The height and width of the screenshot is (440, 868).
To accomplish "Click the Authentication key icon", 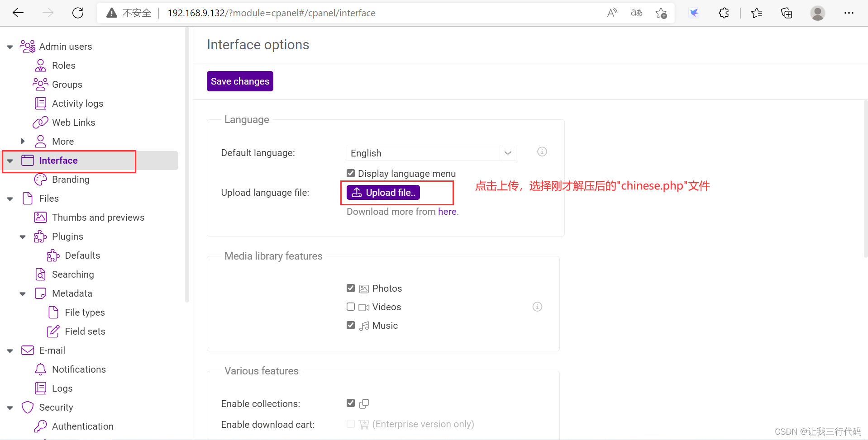I will tap(40, 426).
